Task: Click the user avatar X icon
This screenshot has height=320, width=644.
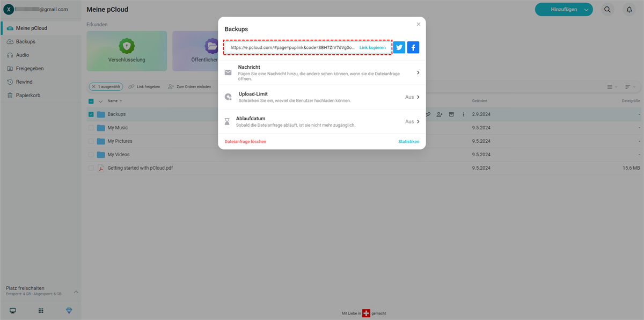Action: [9, 9]
